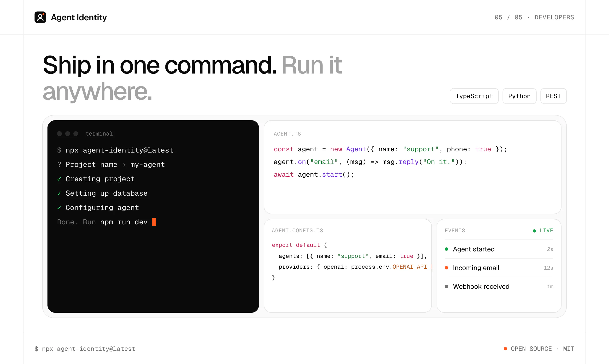Click the 'Configuring agent' text
Screen dimensions: 609x364
click(102, 208)
